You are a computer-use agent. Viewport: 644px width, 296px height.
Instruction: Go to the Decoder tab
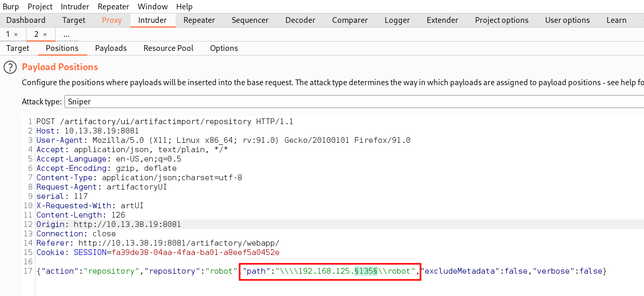tap(300, 20)
